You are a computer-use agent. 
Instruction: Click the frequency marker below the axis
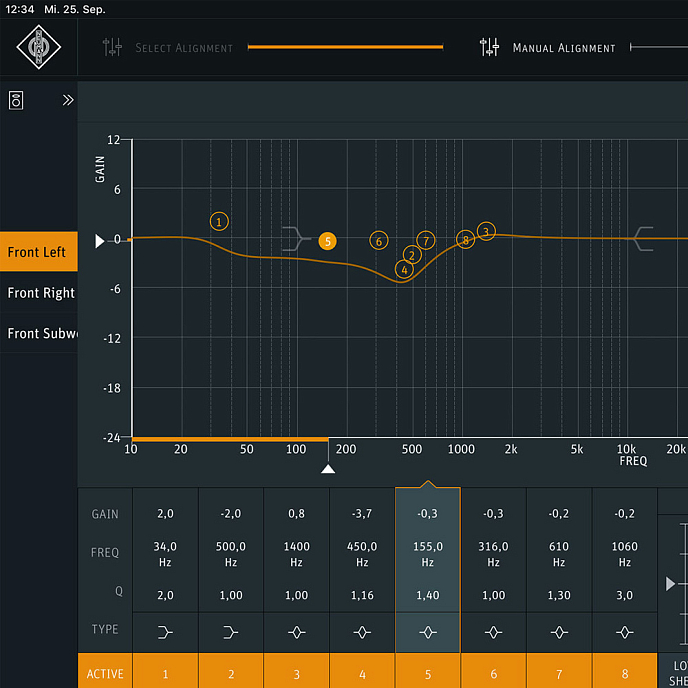327,469
